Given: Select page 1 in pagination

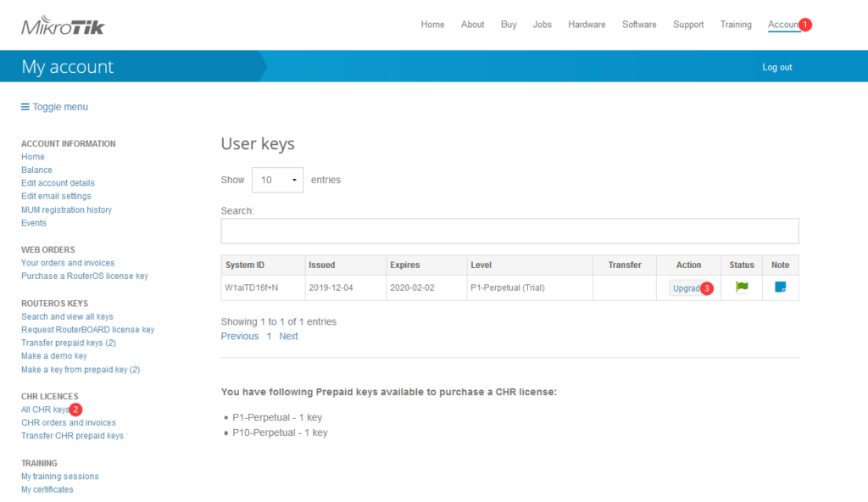Looking at the screenshot, I should [x=269, y=336].
